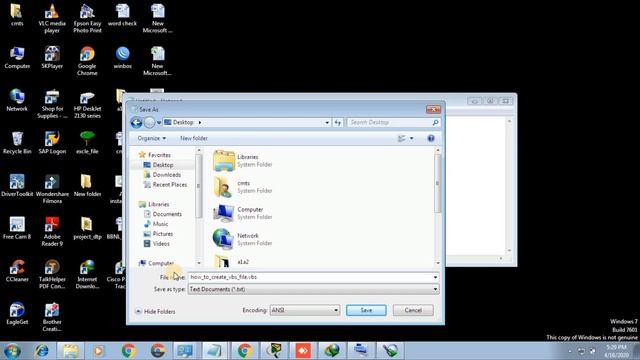This screenshot has height=360, width=640.
Task: Select DriverToolkit desktop icon
Action: tap(17, 186)
